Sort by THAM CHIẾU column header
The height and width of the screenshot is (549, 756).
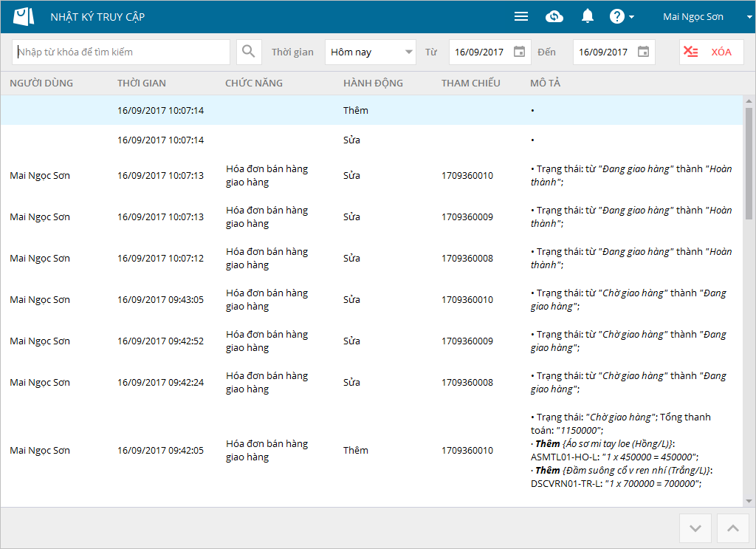471,83
